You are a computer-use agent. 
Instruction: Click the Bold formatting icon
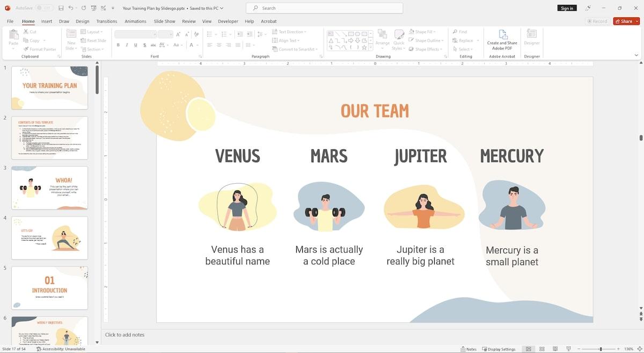118,45
